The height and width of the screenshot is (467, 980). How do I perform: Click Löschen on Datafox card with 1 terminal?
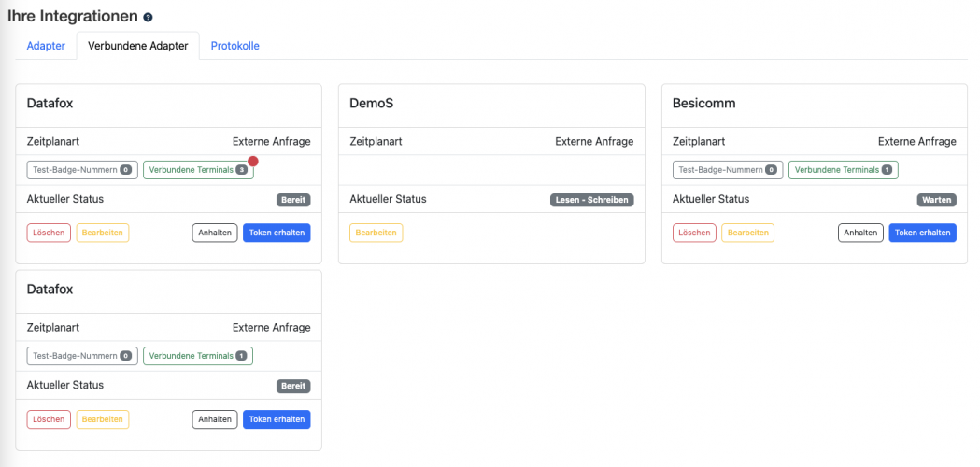(49, 419)
